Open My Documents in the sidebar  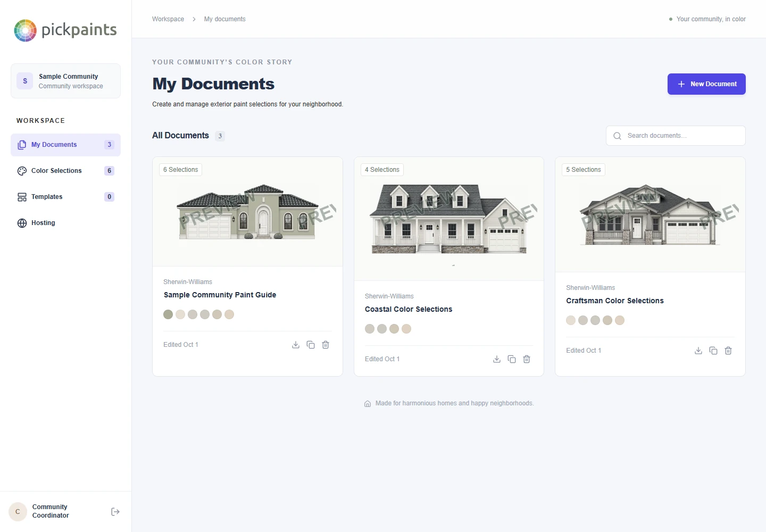[x=65, y=145]
